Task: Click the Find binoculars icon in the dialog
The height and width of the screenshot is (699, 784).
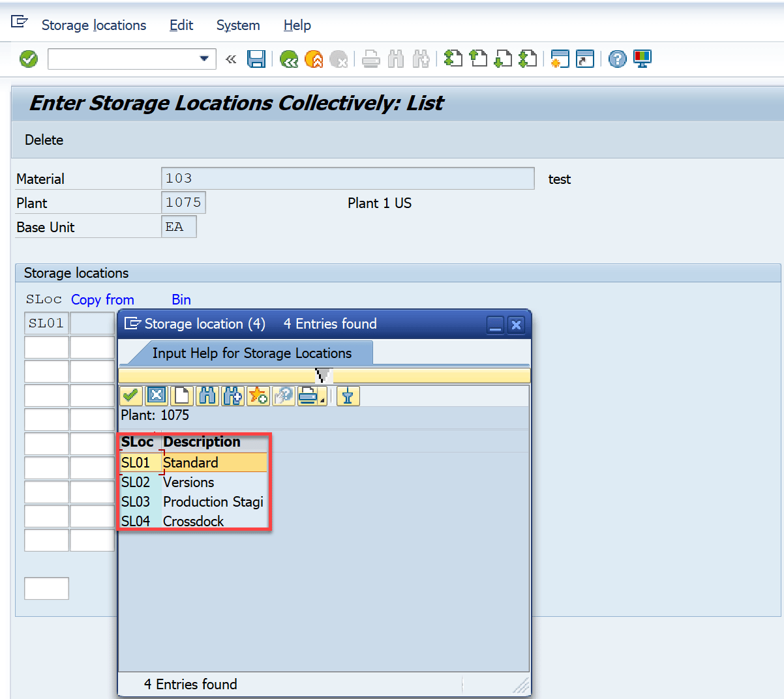Action: (207, 396)
